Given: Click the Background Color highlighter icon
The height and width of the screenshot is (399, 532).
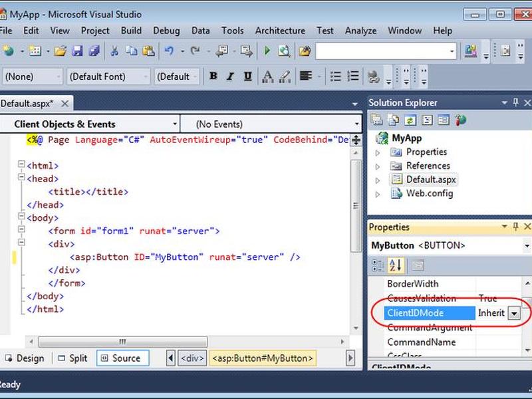Looking at the screenshot, I should pos(285,76).
